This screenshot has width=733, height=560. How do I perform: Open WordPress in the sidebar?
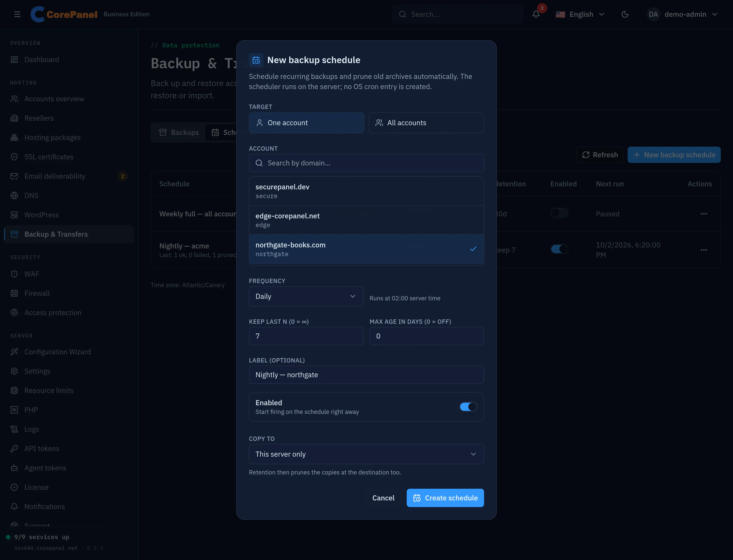pyautogui.click(x=69, y=215)
